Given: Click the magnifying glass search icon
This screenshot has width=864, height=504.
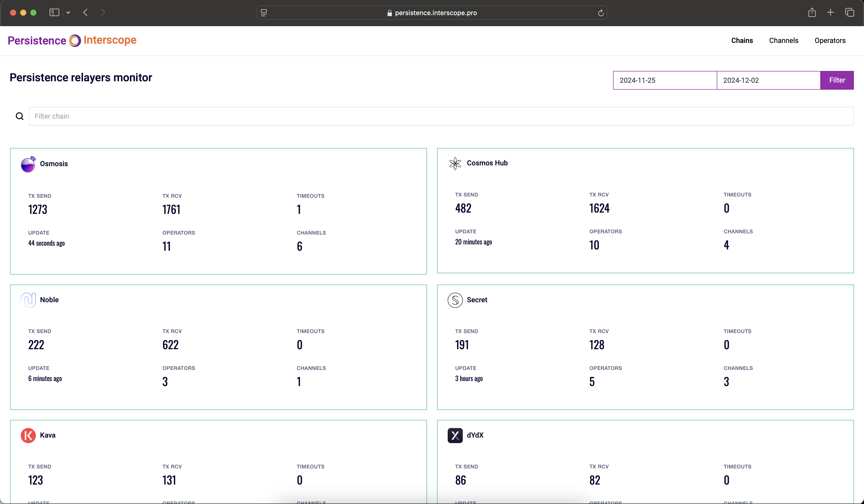Looking at the screenshot, I should click(x=19, y=116).
